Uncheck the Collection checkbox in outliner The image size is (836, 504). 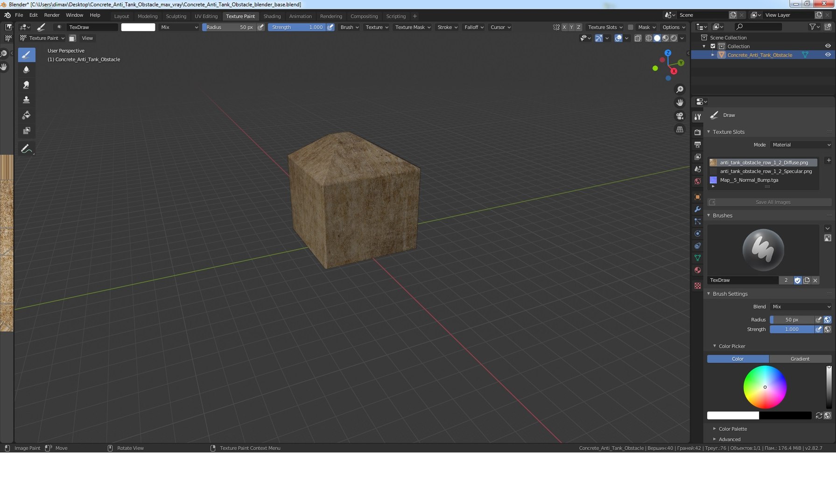point(713,46)
